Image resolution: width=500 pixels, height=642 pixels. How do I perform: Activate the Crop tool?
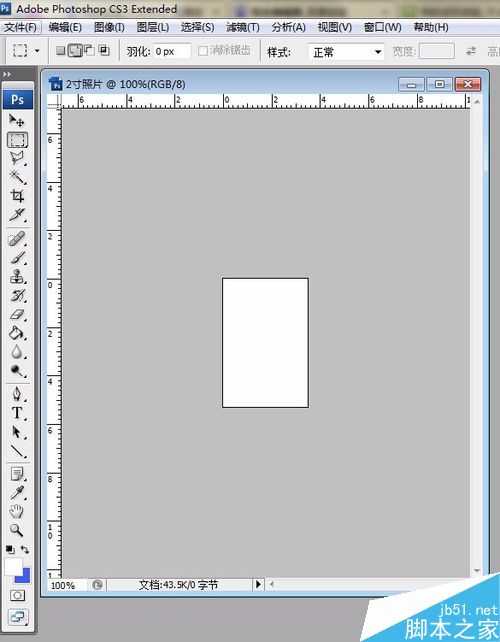click(17, 196)
